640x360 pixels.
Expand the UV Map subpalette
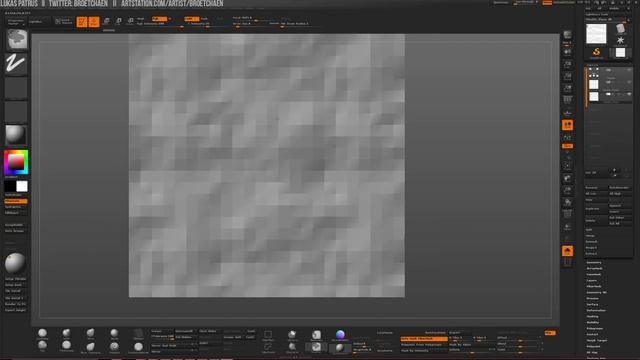tap(592, 352)
